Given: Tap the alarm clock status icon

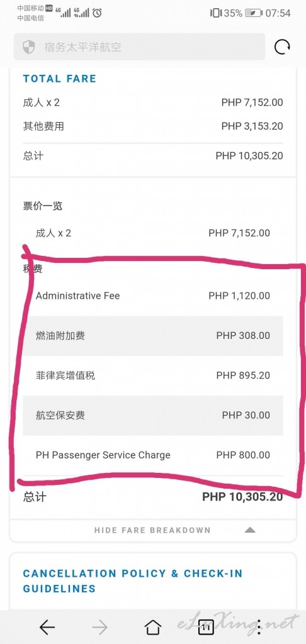Looking at the screenshot, I should click(97, 13).
